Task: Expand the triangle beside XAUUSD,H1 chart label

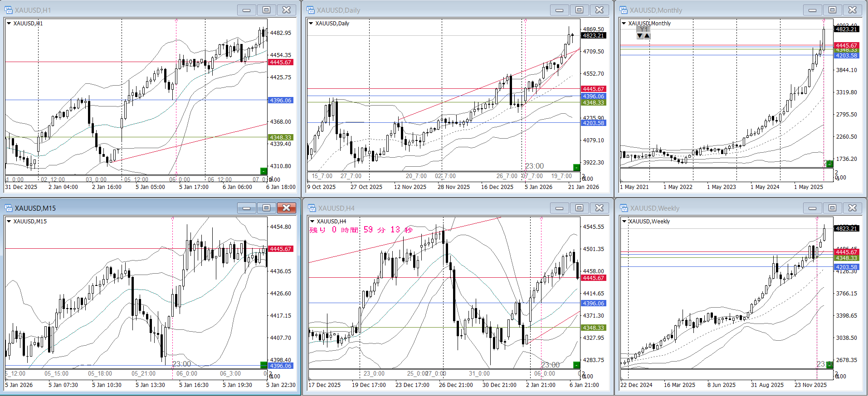Action: 9,24
